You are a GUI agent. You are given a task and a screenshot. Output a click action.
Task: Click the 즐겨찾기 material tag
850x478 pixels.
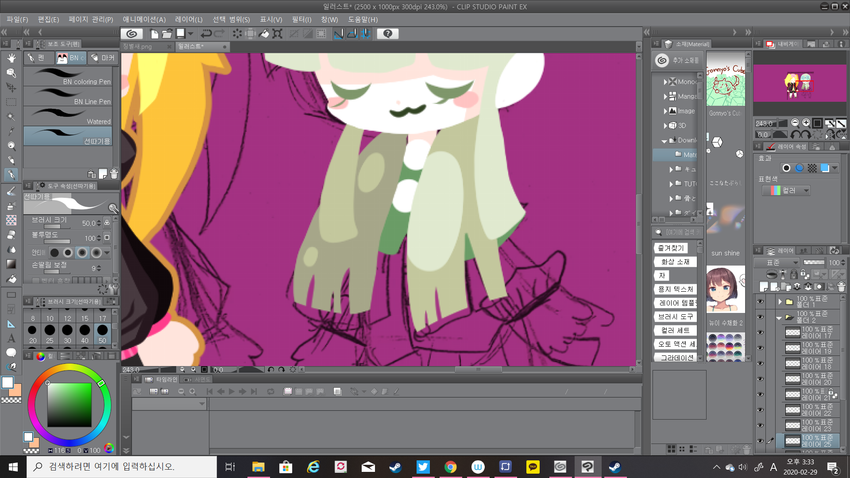pyautogui.click(x=671, y=248)
